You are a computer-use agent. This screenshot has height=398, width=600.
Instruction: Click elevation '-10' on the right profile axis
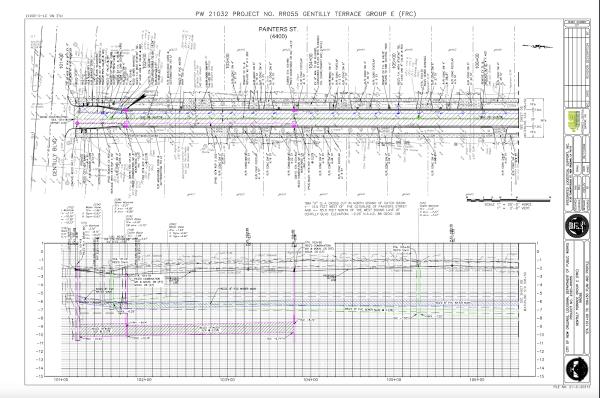pyautogui.click(x=541, y=335)
